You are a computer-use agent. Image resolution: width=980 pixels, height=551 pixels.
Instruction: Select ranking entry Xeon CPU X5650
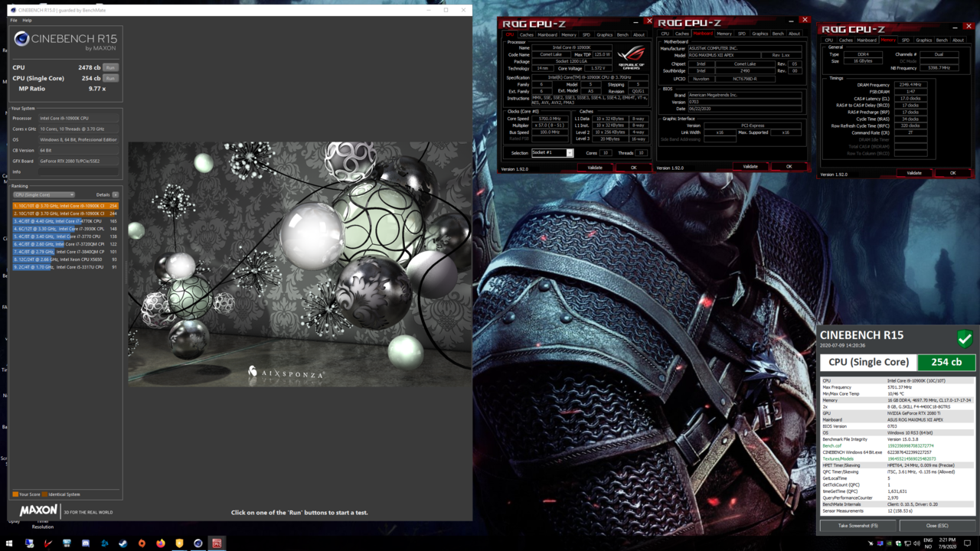(x=65, y=259)
